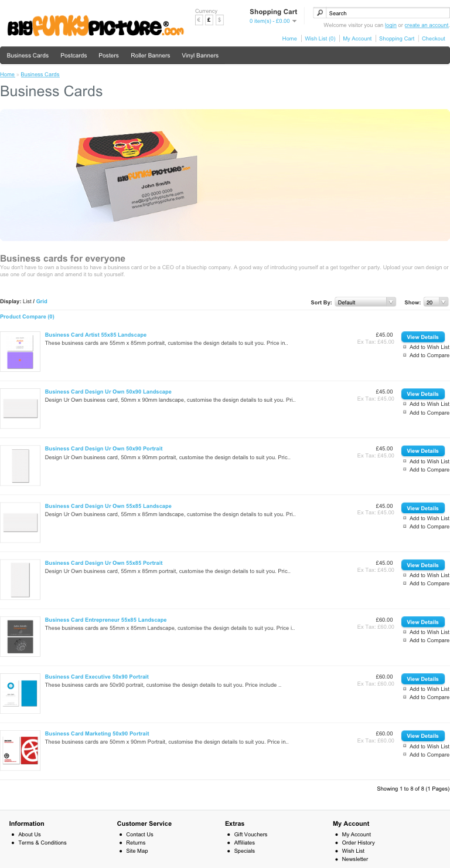Add Design Ur Own 50x90 Portrait to Wish List
Image resolution: width=450 pixels, height=868 pixels.
coord(429,462)
